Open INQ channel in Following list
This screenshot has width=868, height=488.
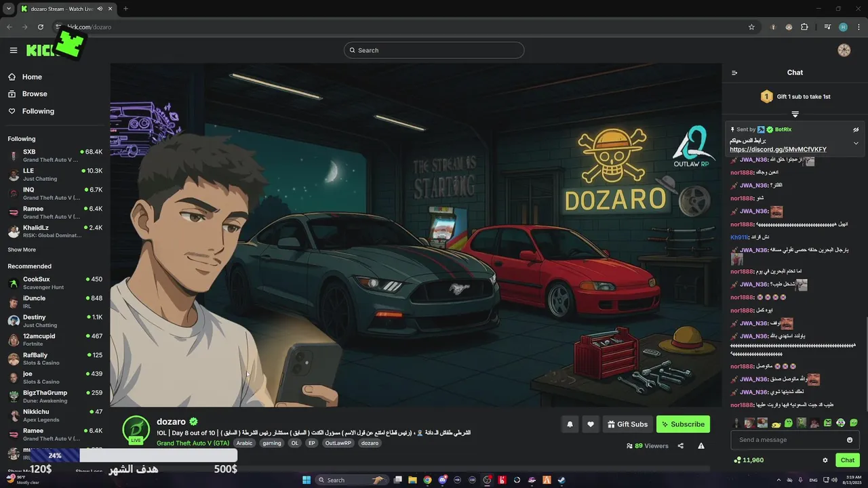(x=55, y=194)
